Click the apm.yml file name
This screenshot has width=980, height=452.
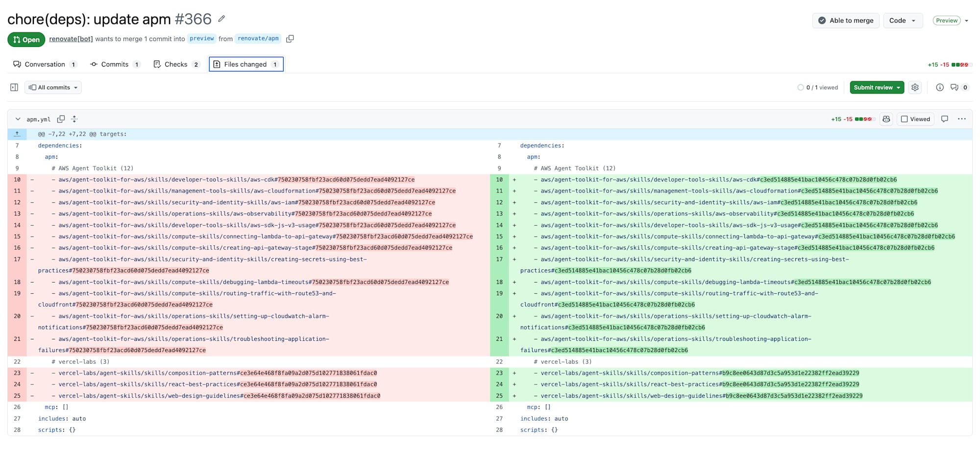[39, 119]
